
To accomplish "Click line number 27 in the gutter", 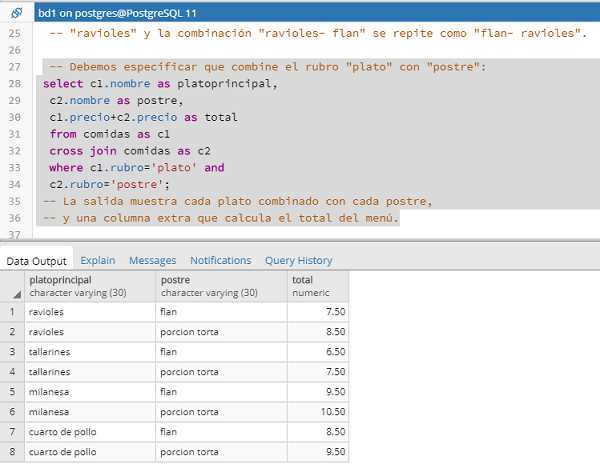I will (15, 67).
